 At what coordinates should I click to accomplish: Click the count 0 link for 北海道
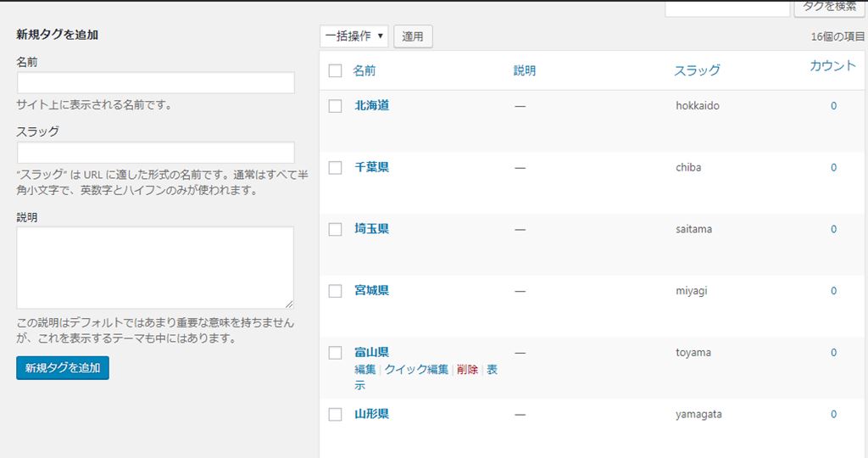(833, 106)
